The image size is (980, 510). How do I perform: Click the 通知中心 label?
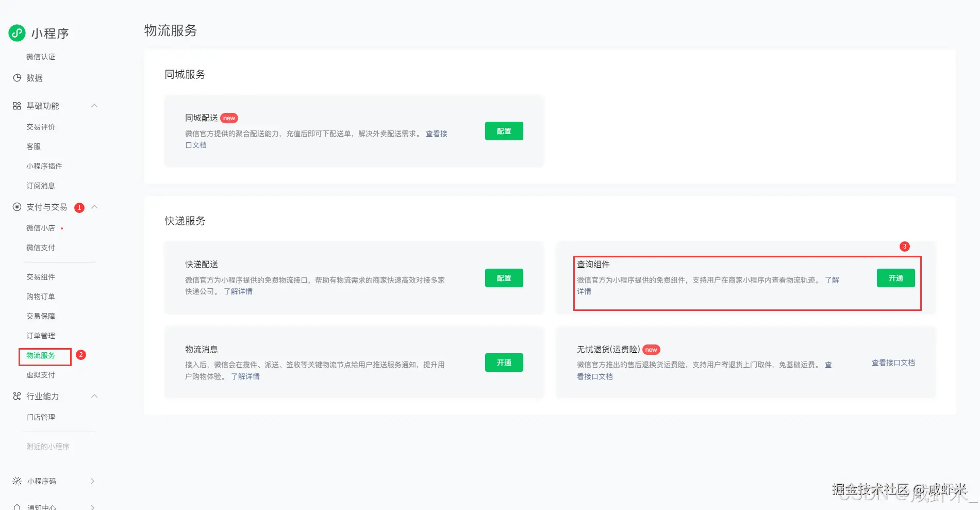(x=42, y=507)
